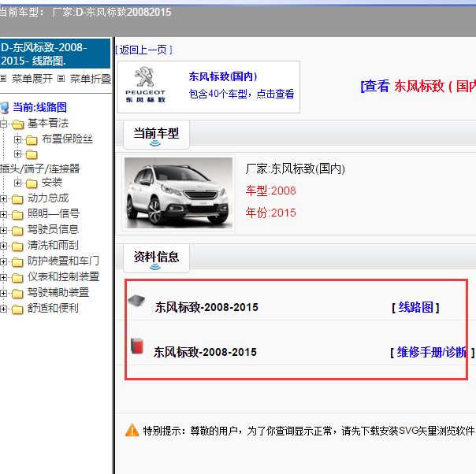This screenshot has height=474, width=476.
Task: Select the 仪表和控制装置 tree item
Action: click(x=64, y=277)
